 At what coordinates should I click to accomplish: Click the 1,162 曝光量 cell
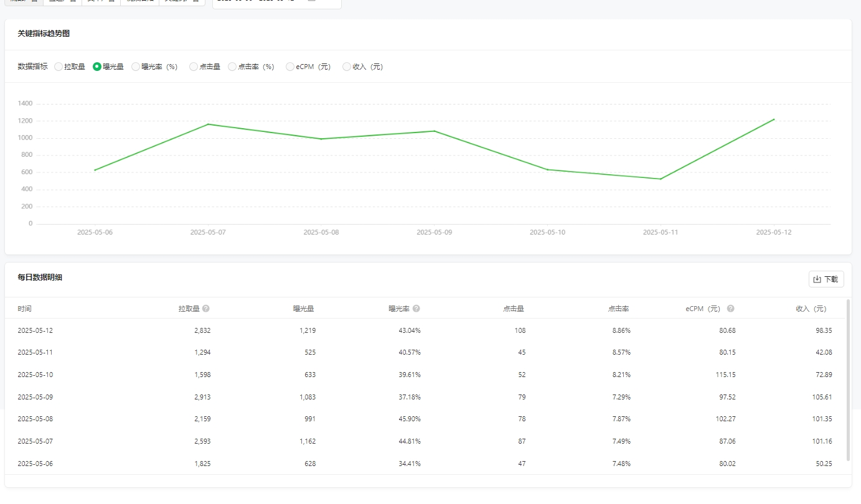(x=308, y=441)
